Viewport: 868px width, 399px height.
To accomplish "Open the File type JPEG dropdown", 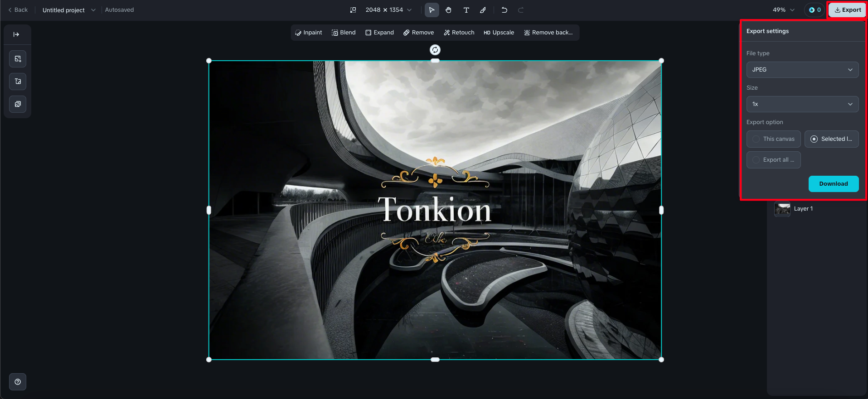I will click(803, 70).
